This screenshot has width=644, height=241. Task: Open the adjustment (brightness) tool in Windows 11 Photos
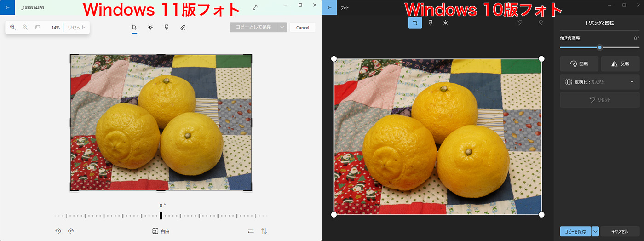tap(150, 28)
